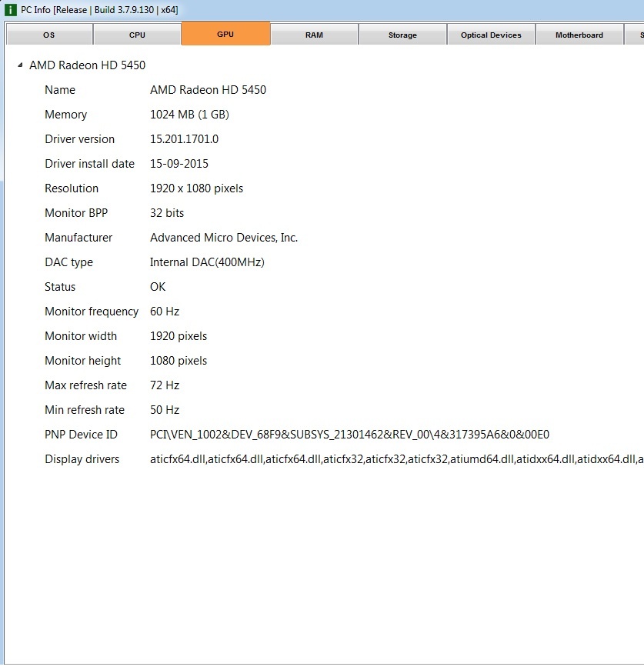Click the Manufacturer value Advanced Micro Devices
Image resolution: width=644 pixels, height=670 pixels.
223,238
